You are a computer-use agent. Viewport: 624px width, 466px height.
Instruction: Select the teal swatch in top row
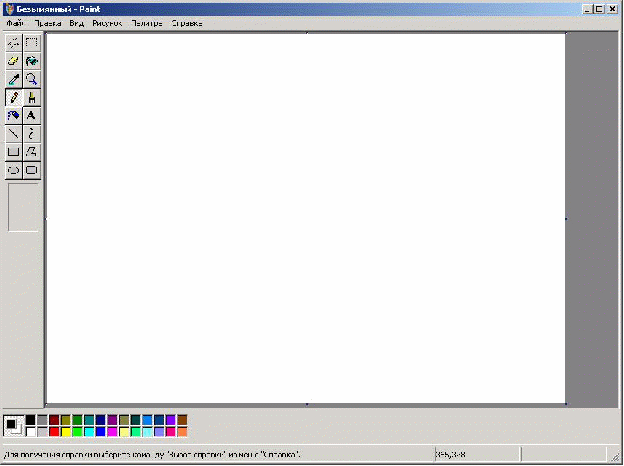click(x=89, y=420)
